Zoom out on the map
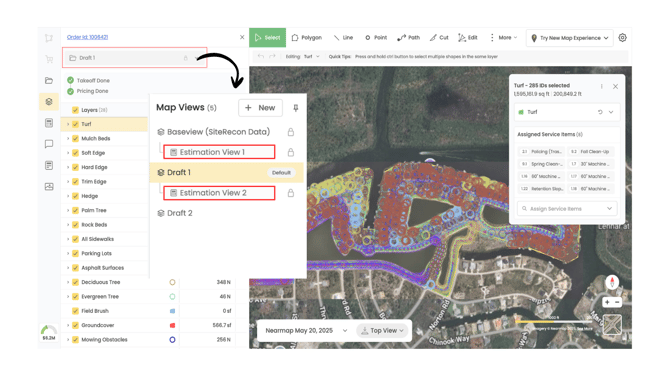 tap(617, 303)
